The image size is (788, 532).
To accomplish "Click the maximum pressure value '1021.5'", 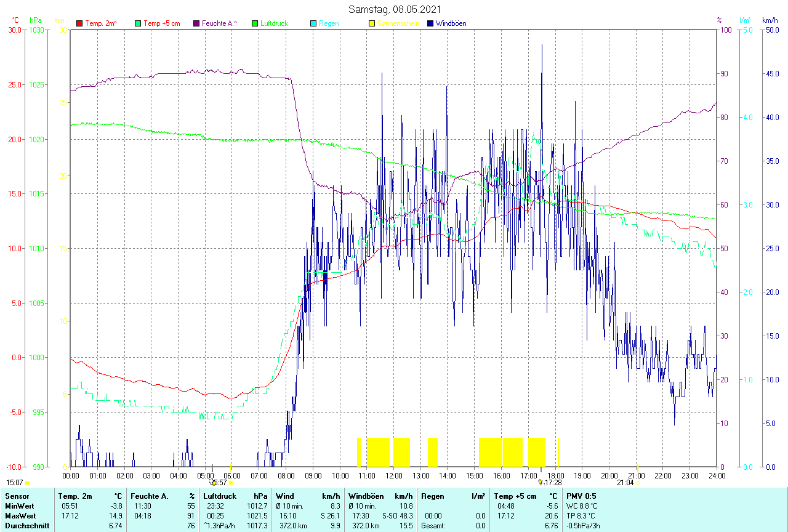I will coord(257,515).
